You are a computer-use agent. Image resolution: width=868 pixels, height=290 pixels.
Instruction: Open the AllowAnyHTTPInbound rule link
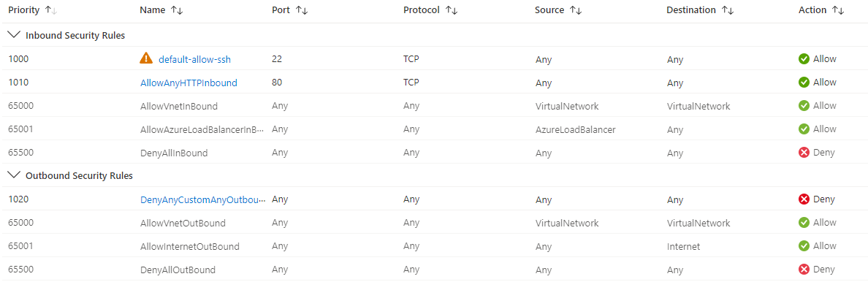click(189, 83)
